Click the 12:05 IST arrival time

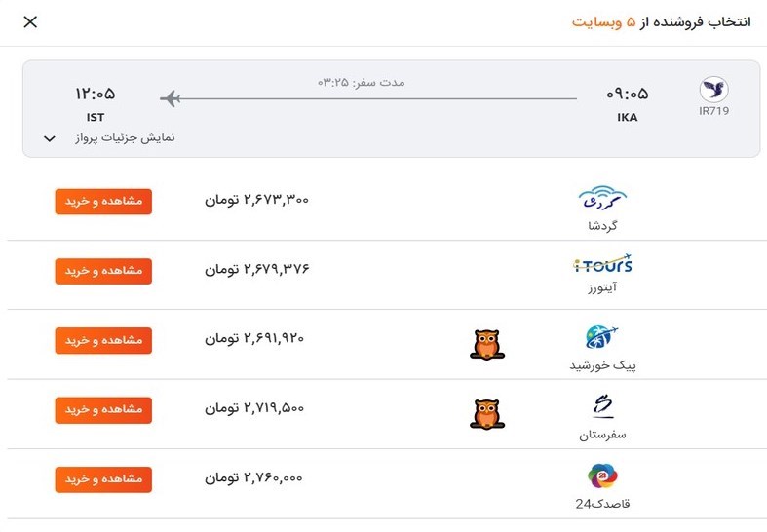click(95, 94)
